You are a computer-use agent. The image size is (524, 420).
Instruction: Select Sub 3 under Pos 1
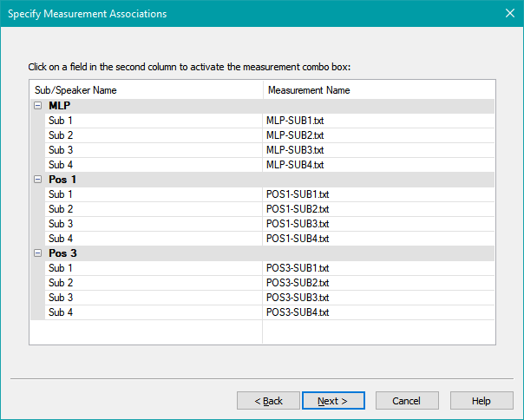point(154,224)
